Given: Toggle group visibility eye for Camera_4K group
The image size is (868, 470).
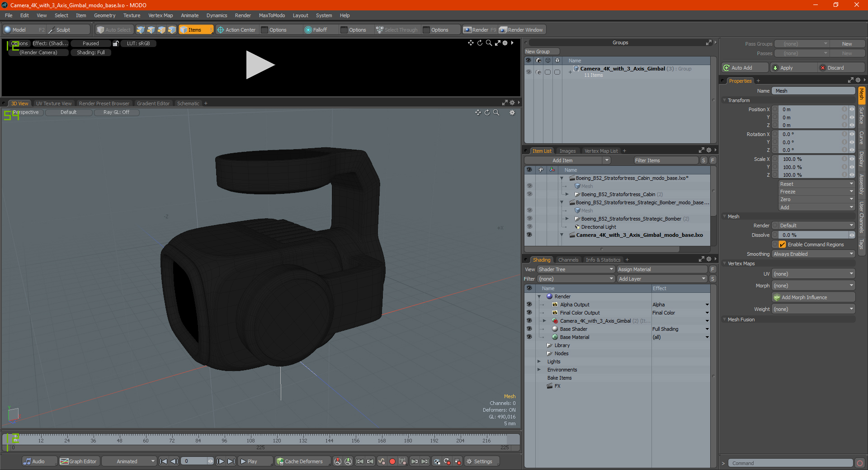Looking at the screenshot, I should (x=528, y=72).
